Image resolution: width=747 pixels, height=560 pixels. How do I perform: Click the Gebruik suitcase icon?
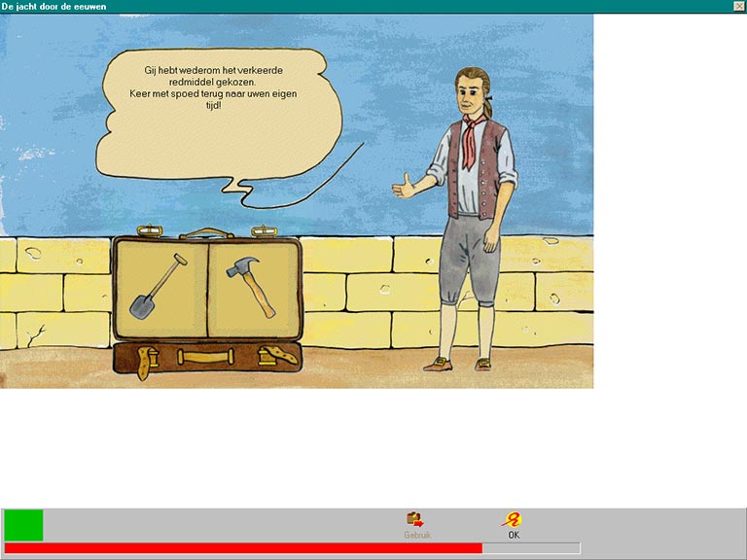click(415, 519)
